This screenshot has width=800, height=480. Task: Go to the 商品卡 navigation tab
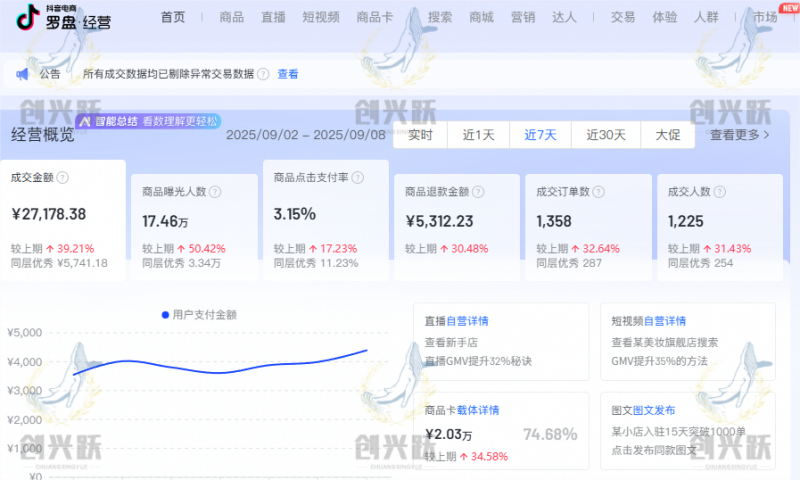point(375,17)
